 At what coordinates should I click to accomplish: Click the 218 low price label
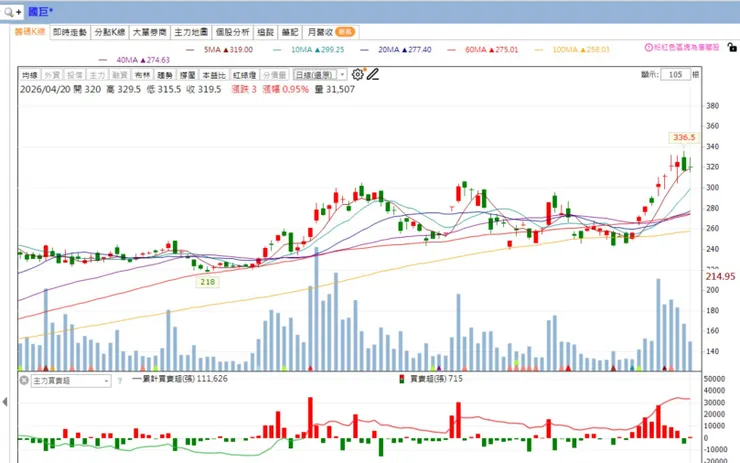208,282
